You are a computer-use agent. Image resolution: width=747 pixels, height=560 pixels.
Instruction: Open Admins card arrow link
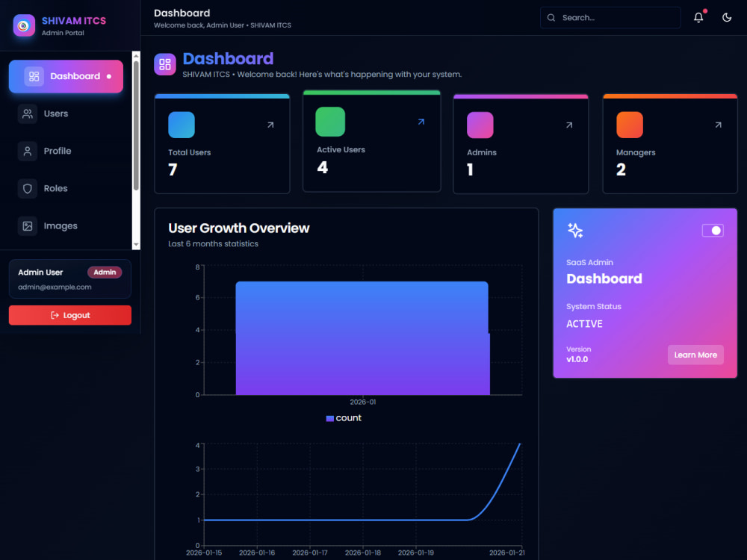click(x=569, y=125)
